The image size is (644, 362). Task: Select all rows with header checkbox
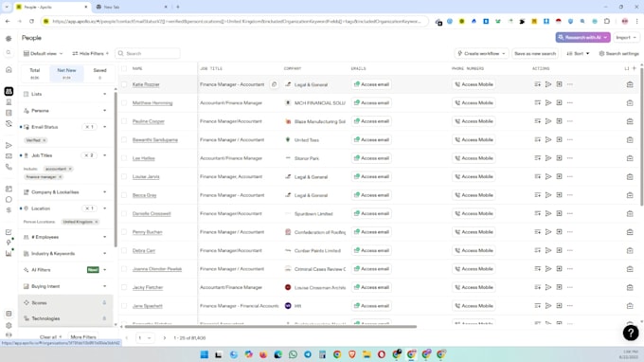click(124, 68)
